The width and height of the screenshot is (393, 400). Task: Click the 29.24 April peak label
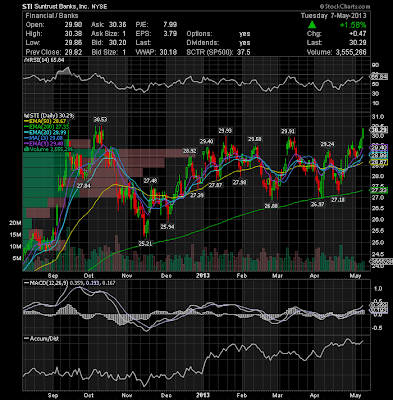(x=327, y=144)
